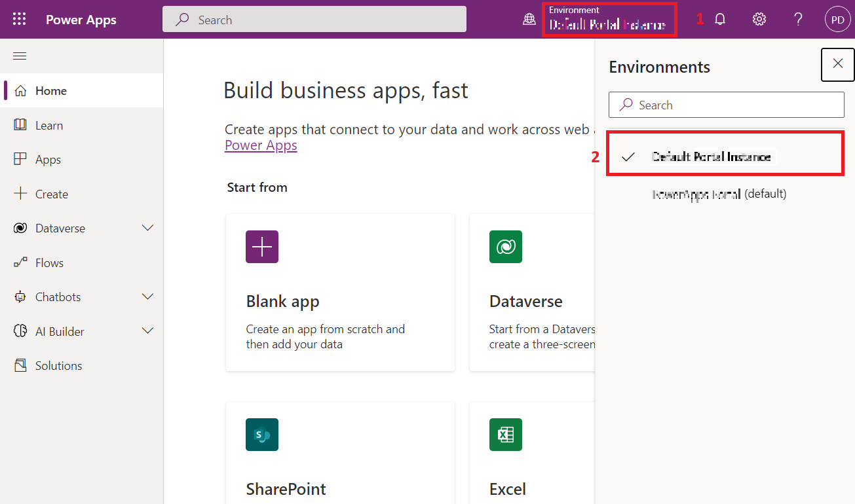Select Home in left navigation
This screenshot has width=855, height=504.
pos(82,91)
